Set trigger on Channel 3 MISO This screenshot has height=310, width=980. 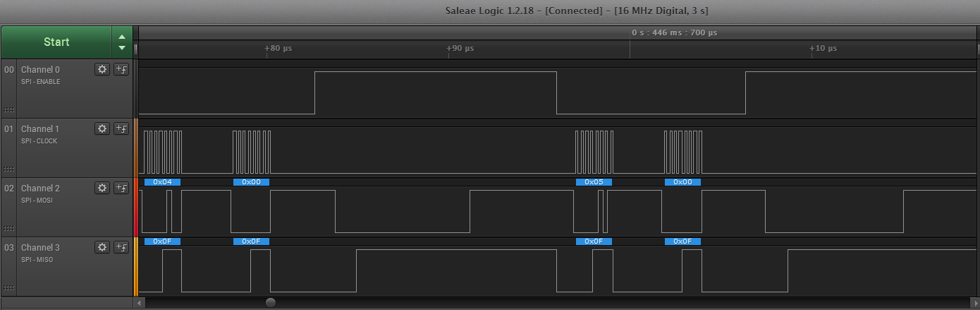tap(121, 247)
